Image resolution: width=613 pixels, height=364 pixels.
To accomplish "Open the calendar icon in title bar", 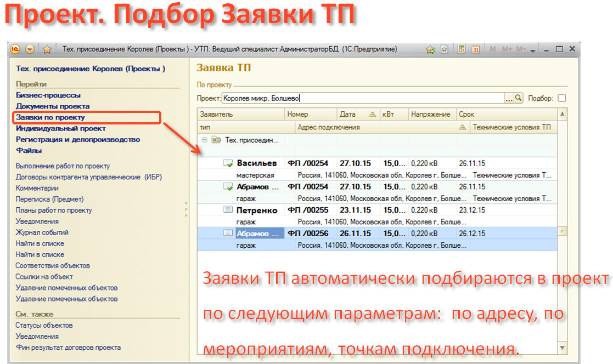I will pos(475,49).
